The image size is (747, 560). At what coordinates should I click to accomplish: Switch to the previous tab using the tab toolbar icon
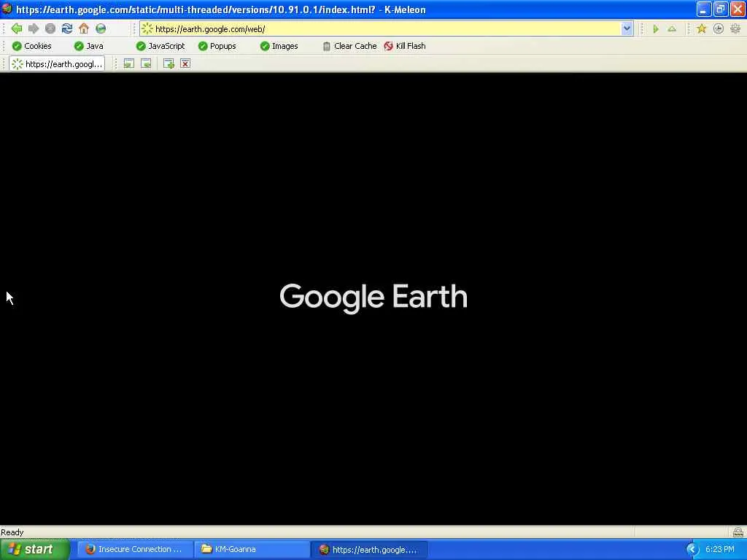pos(128,63)
